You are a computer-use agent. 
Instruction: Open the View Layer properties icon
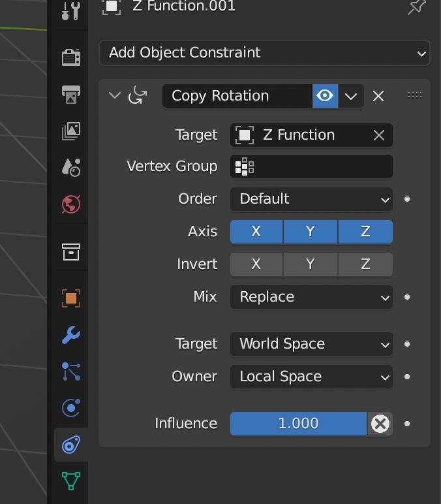click(71, 131)
